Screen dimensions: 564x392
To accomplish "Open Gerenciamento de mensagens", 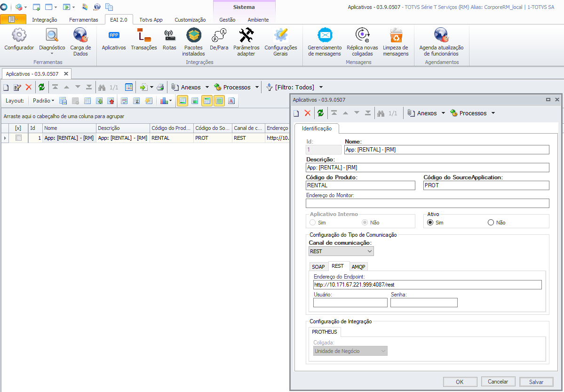I will pos(325,42).
